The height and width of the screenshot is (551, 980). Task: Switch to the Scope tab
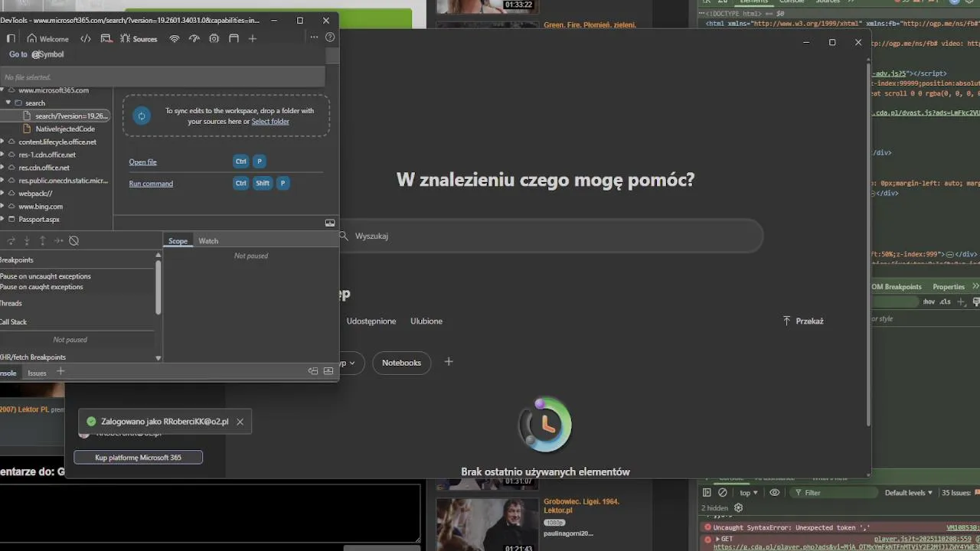(x=178, y=241)
